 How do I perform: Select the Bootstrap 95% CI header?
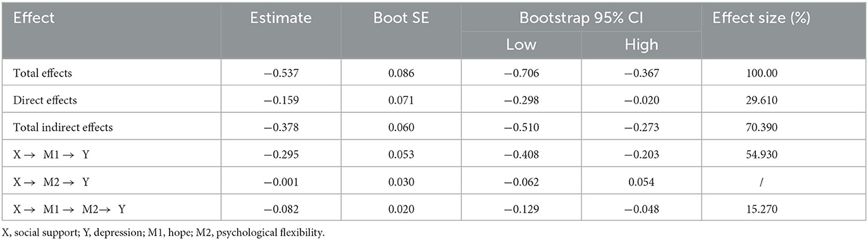(x=581, y=18)
